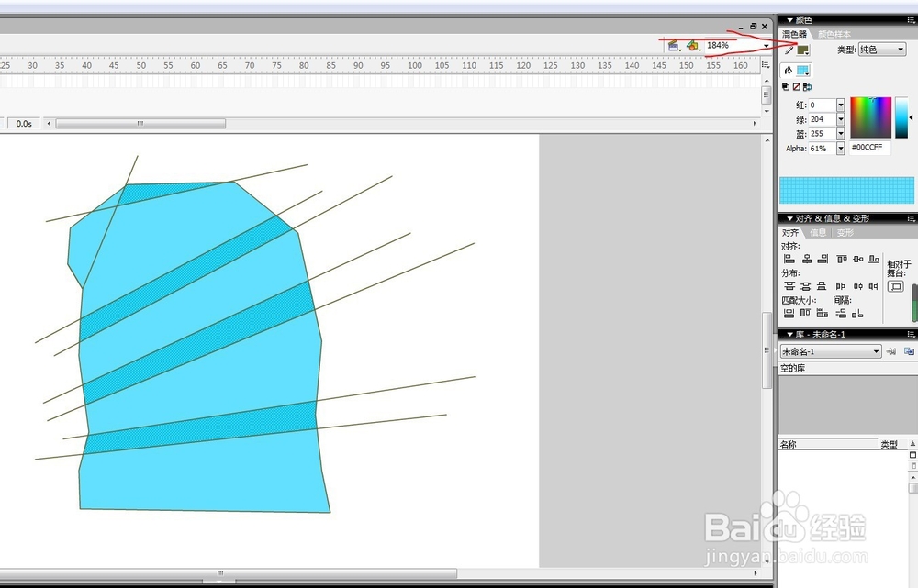Pick a color in the rainbow spectrum box
This screenshot has height=588, width=918.
(870, 117)
